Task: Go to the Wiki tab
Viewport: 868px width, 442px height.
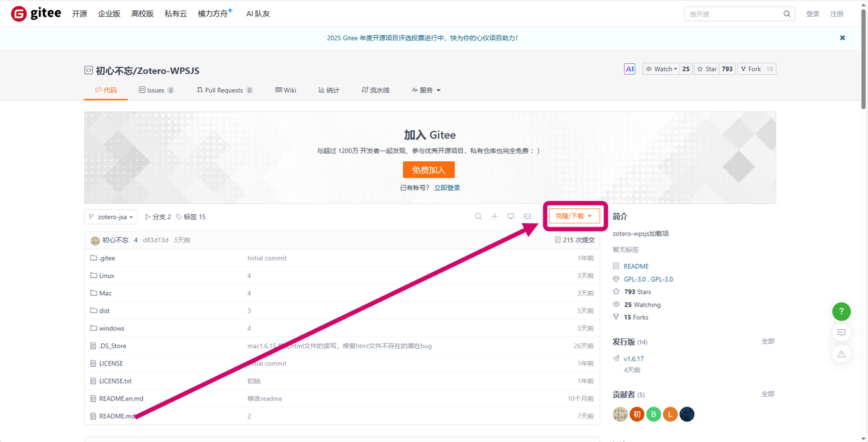Action: tap(286, 90)
